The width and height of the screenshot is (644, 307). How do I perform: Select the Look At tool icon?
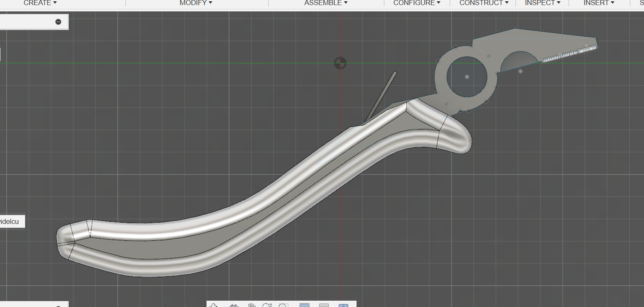(x=234, y=305)
